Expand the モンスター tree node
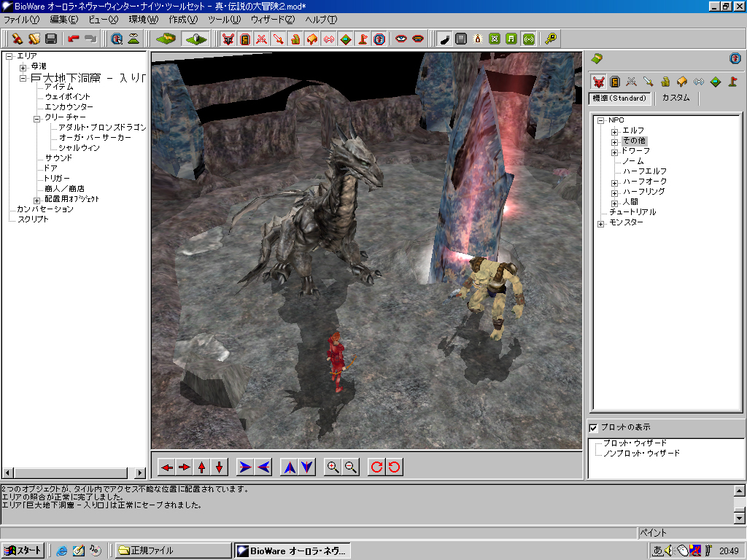747x560 pixels. (x=601, y=223)
